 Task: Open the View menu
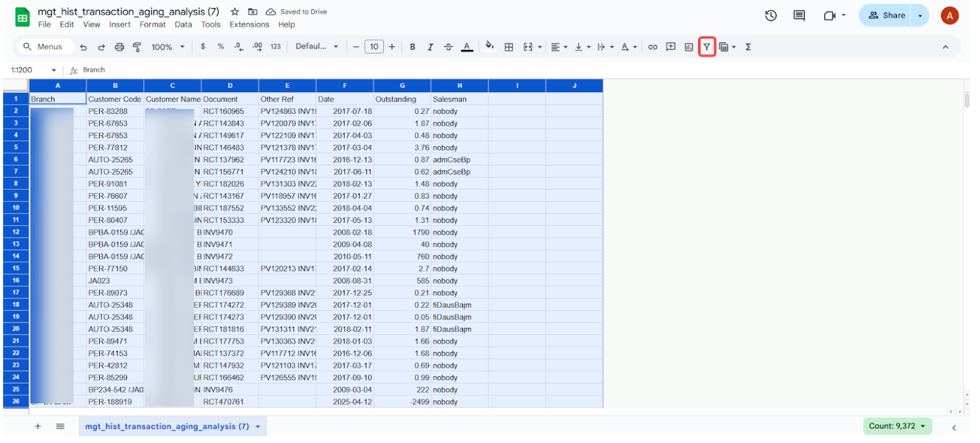pyautogui.click(x=92, y=25)
